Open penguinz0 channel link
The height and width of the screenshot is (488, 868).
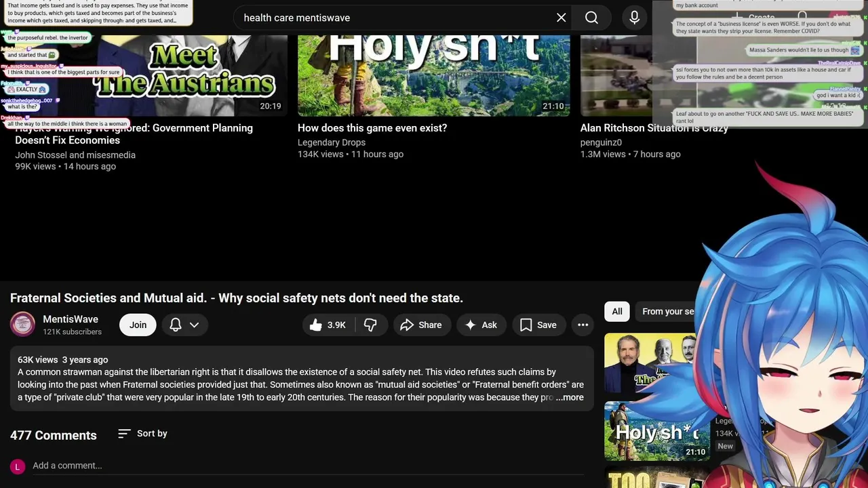(601, 142)
